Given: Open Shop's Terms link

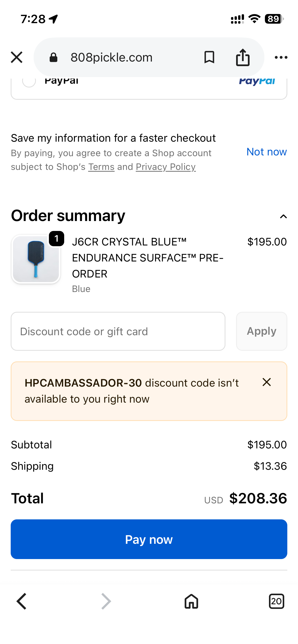Looking at the screenshot, I should click(x=101, y=167).
